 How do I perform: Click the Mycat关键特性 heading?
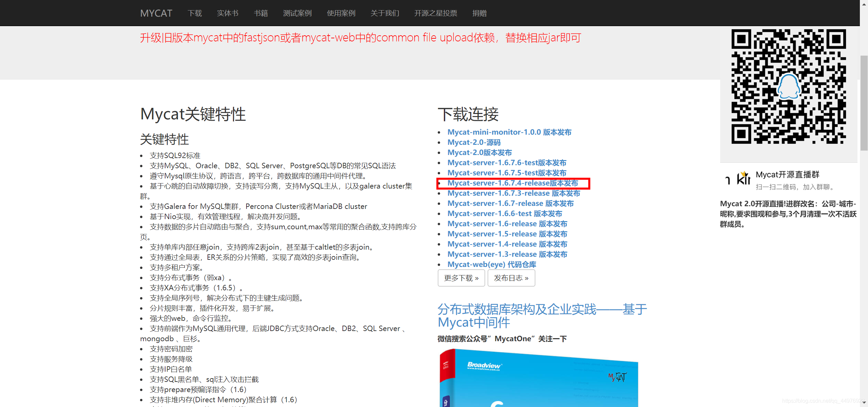pos(193,114)
